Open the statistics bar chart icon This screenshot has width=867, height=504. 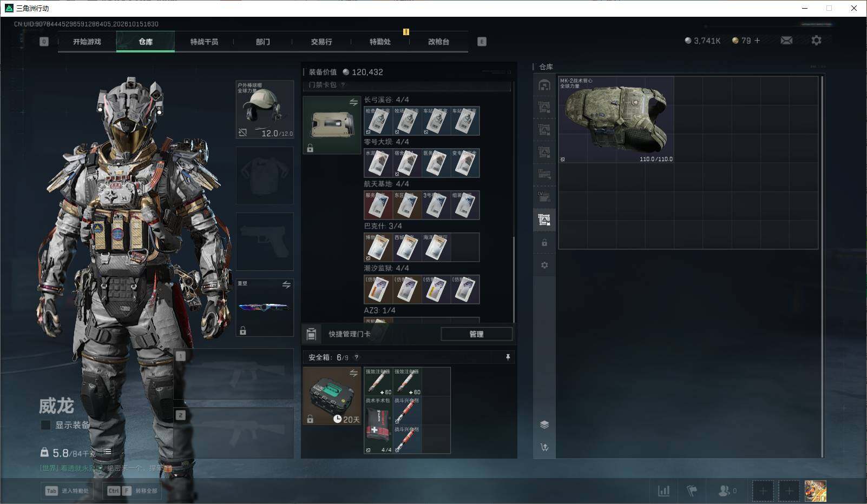(664, 490)
